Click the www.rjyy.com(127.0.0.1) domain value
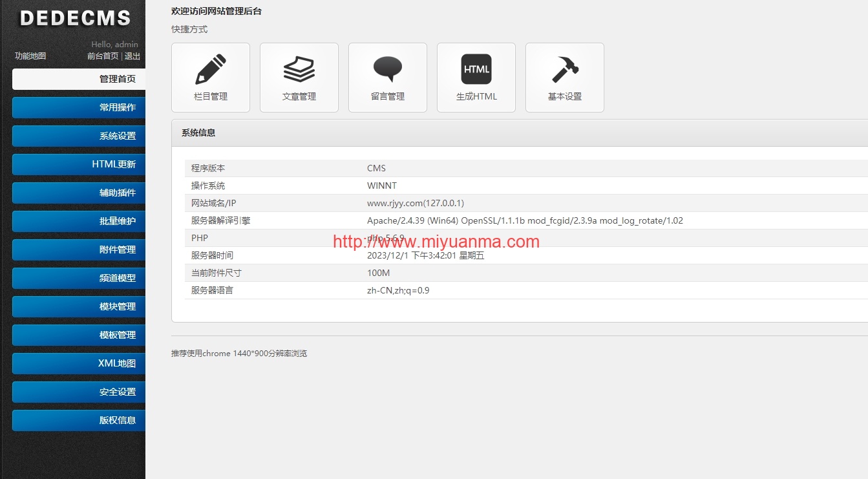868x479 pixels. [x=416, y=203]
